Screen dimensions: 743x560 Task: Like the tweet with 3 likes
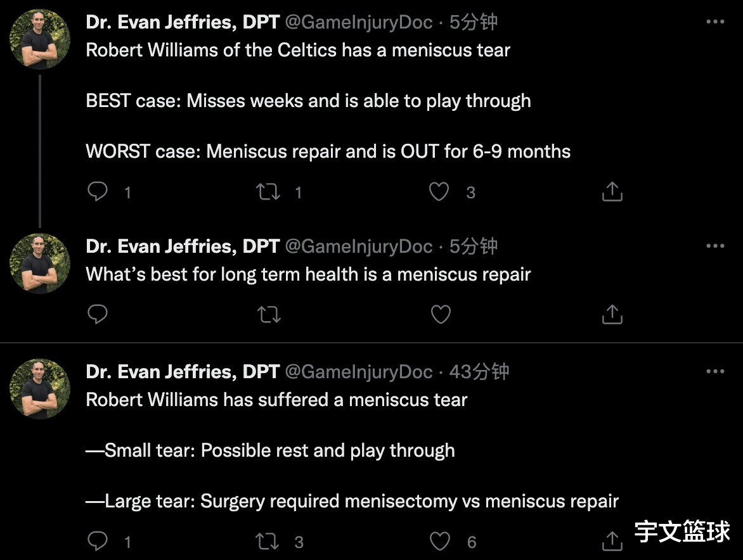tap(439, 192)
